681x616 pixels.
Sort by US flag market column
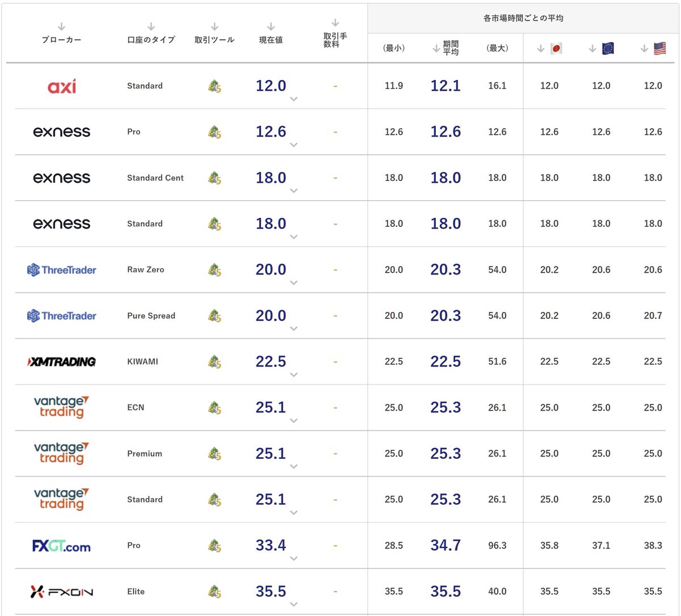[653, 49]
